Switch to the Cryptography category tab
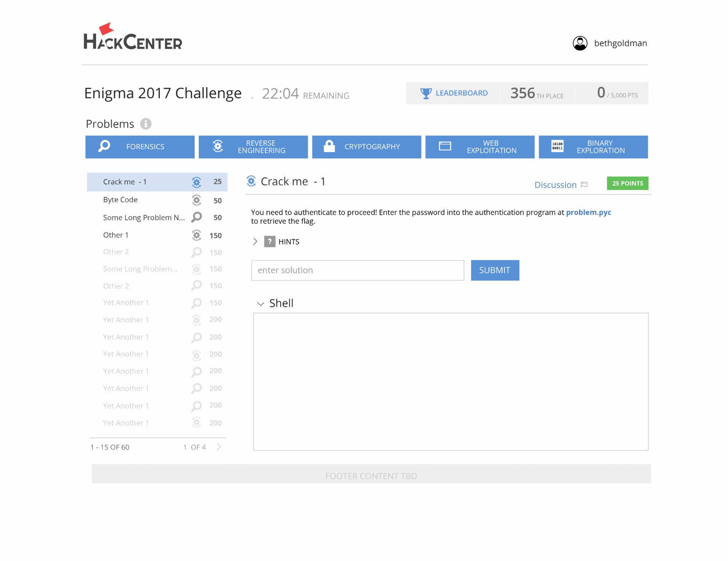Image resolution: width=728 pixels, height=561 pixels. [x=367, y=147]
